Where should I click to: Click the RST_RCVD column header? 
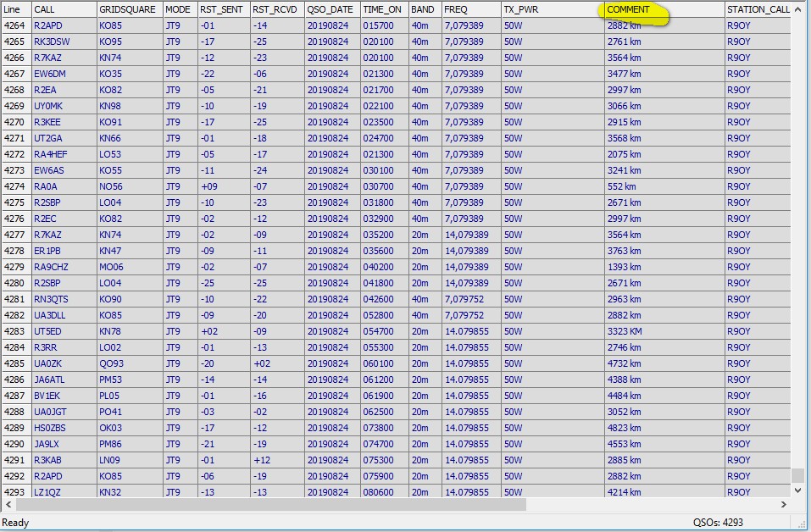coord(277,9)
